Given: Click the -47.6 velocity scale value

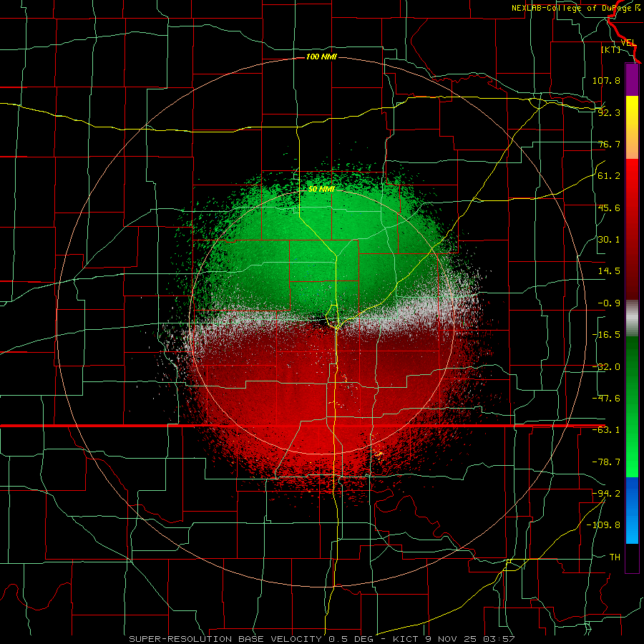Looking at the screenshot, I should 606,399.
